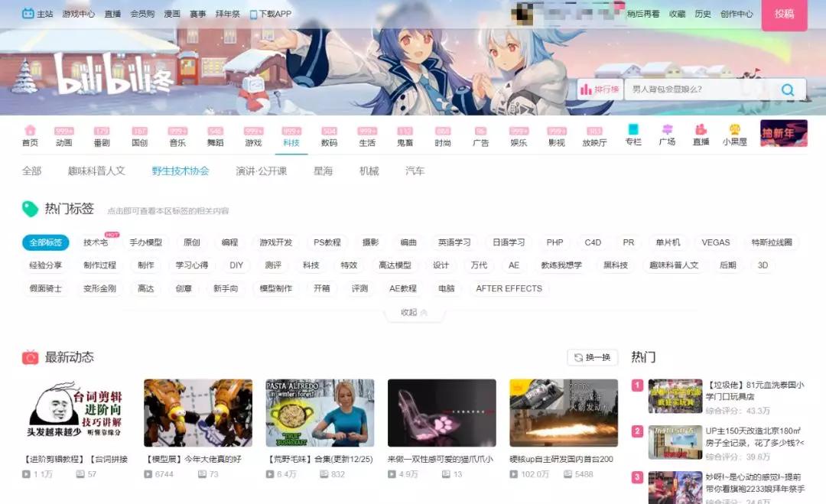Select the 音乐 channel icon
Viewport: 826px width, 504px height.
177,136
